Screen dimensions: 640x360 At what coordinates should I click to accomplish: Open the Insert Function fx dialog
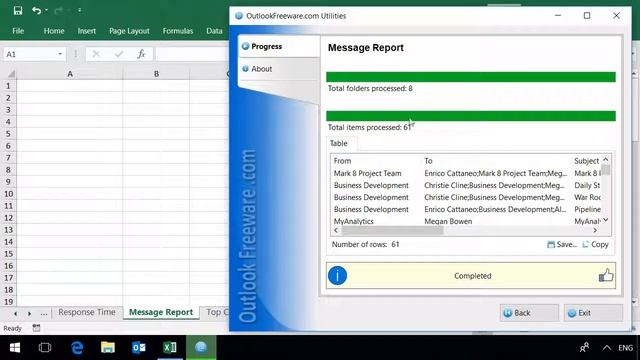[141, 54]
